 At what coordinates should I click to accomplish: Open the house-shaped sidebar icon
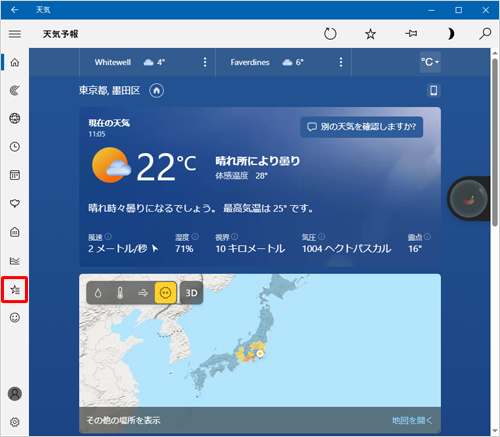(15, 232)
